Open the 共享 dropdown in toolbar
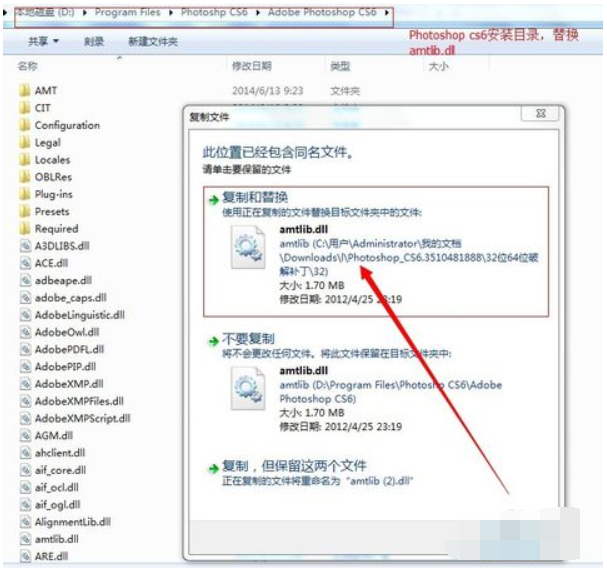Image resolution: width=607 pixels, height=568 pixels. tap(43, 41)
